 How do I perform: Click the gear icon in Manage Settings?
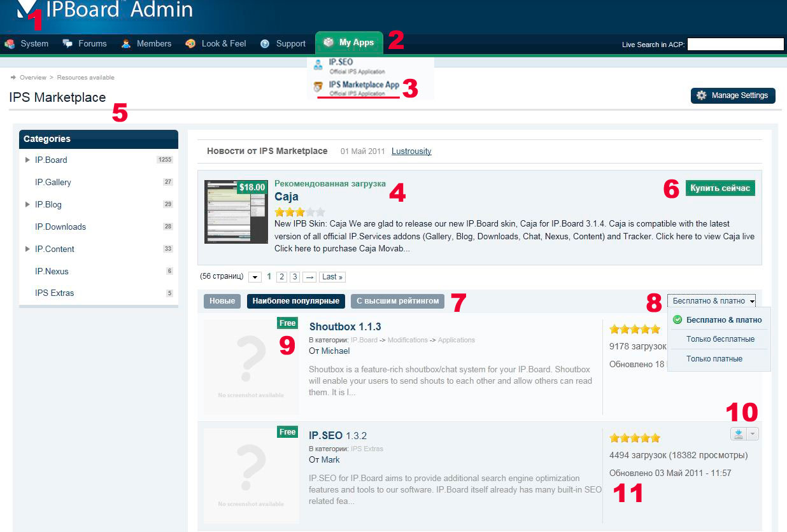coord(702,95)
